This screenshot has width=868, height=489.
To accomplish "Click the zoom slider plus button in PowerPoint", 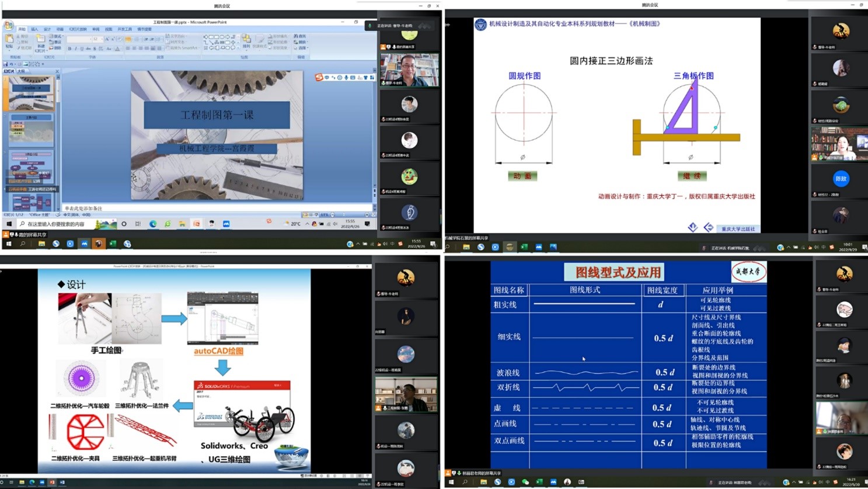I will click(x=367, y=215).
